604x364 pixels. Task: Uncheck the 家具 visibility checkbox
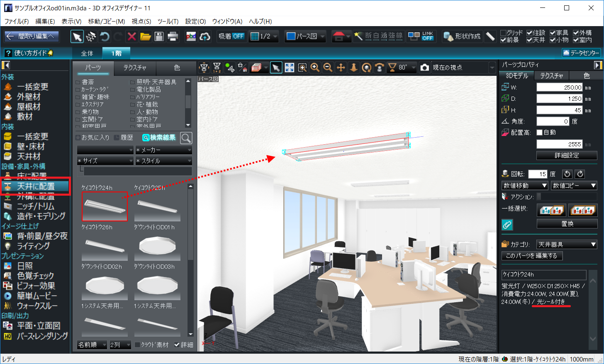pos(553,33)
